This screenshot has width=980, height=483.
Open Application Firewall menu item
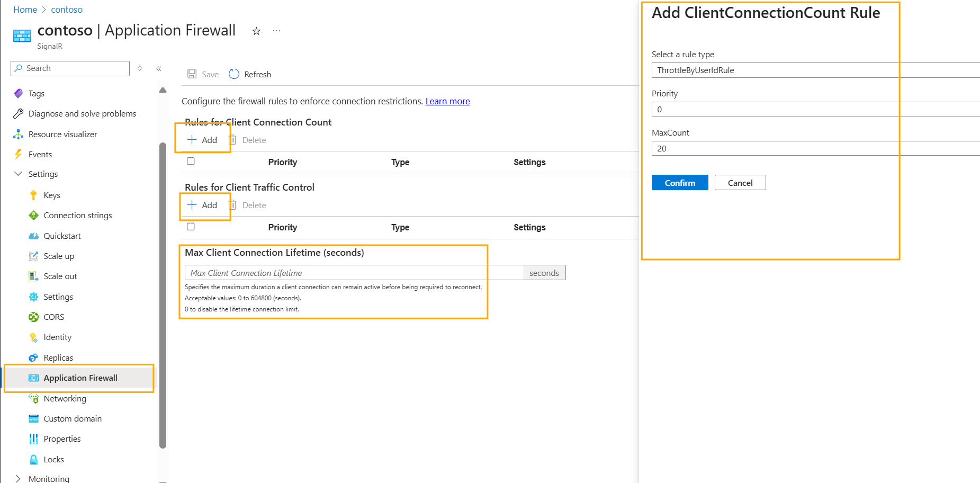click(x=80, y=378)
